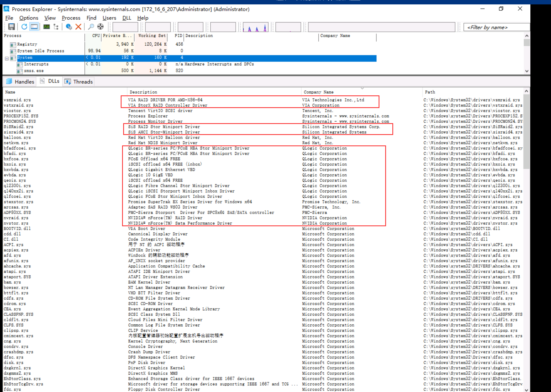Image resolution: width=551 pixels, height=392 pixels.
Task: Select the netkvm.sys row
Action: (263, 143)
